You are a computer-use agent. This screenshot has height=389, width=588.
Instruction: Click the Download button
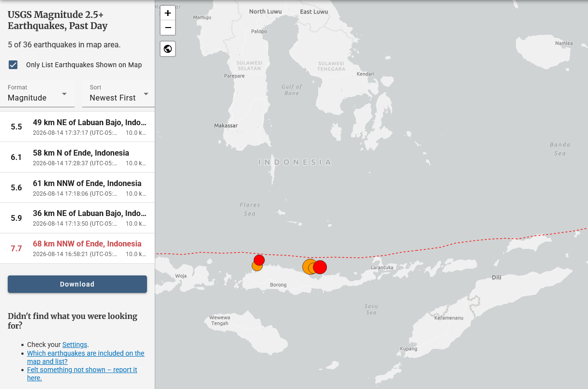click(77, 284)
